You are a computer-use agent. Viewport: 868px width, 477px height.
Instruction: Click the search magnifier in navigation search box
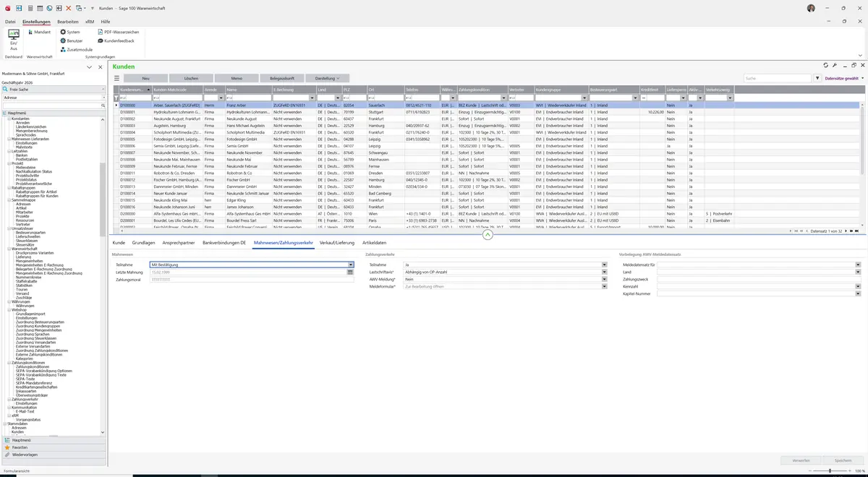[103, 106]
